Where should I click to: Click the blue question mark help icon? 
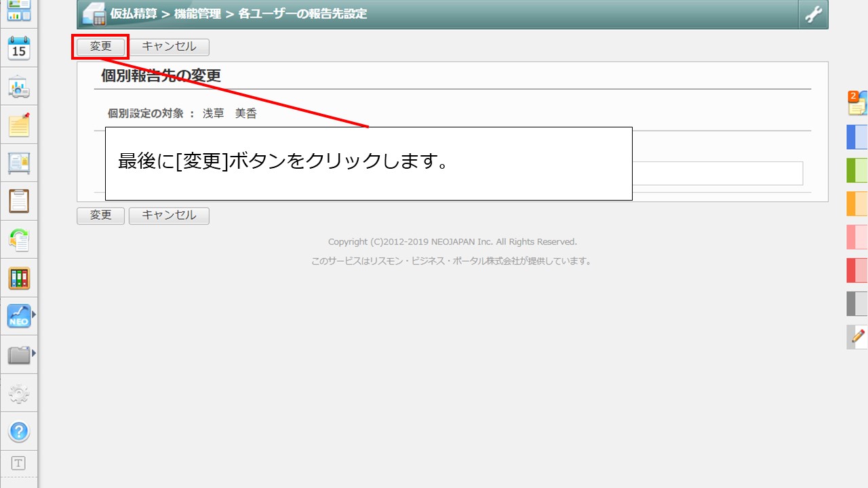pos(19,431)
